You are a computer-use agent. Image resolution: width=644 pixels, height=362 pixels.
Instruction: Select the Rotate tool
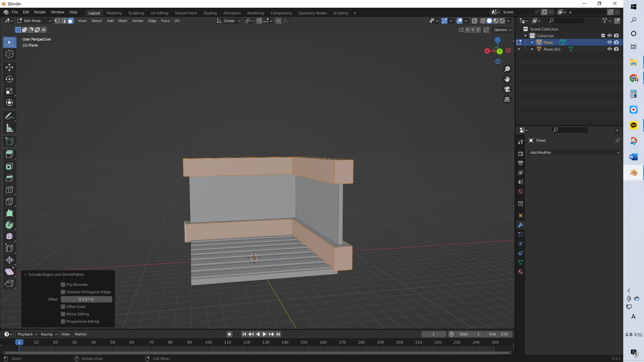coord(9,79)
